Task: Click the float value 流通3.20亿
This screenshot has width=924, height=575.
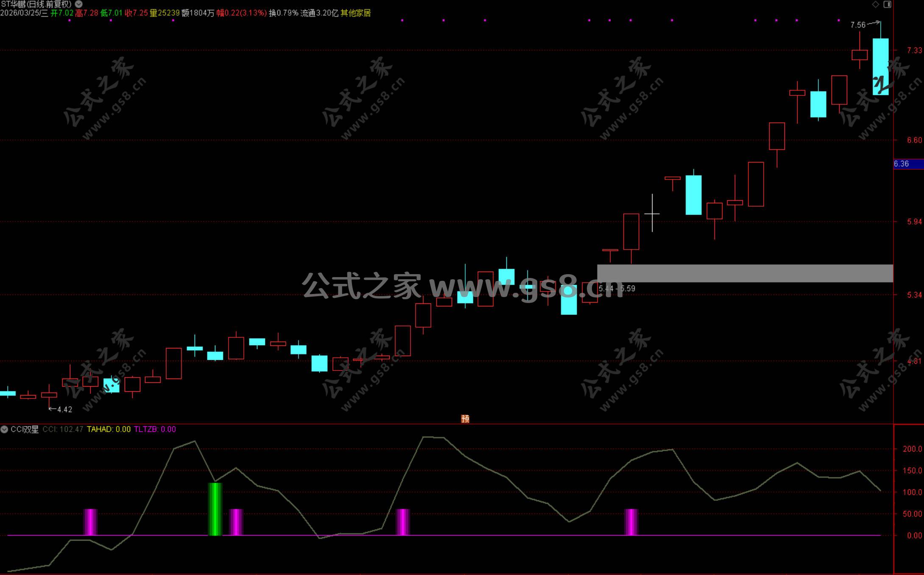Action: click(x=319, y=13)
